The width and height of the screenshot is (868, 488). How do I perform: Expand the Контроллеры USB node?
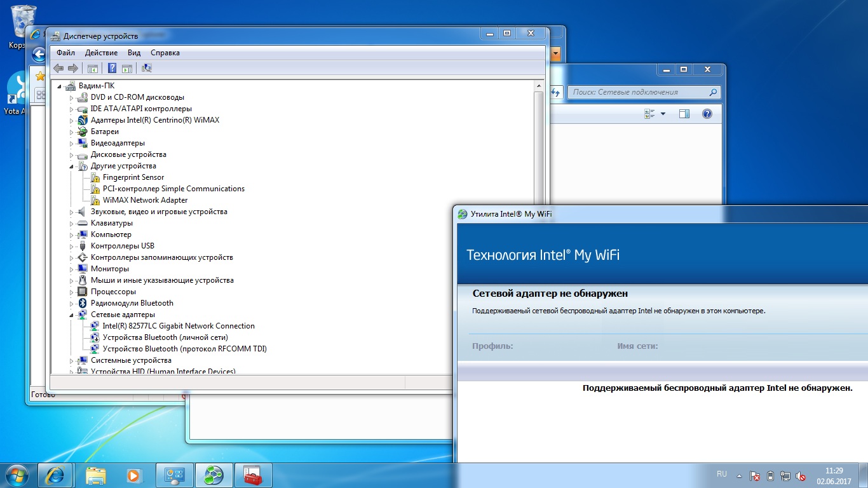pyautogui.click(x=72, y=246)
